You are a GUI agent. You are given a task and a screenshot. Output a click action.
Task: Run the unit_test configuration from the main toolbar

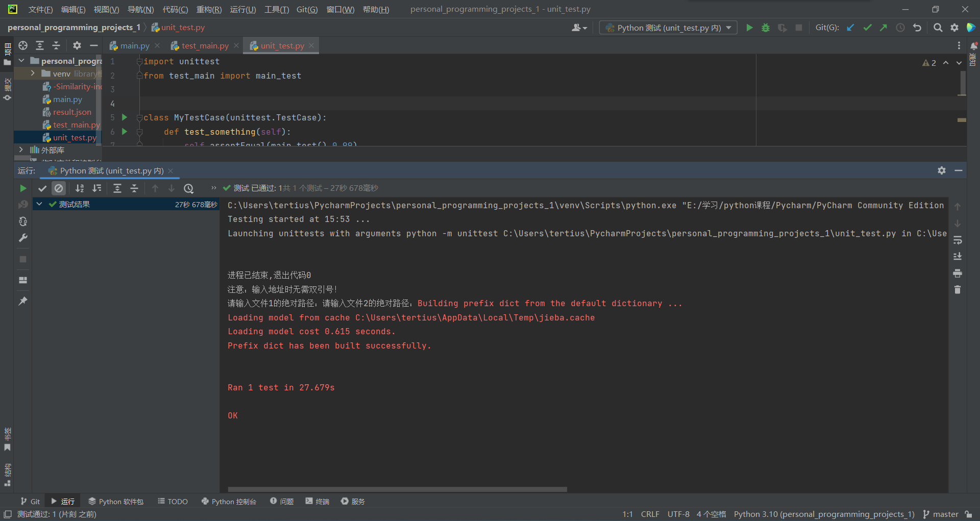pos(749,28)
